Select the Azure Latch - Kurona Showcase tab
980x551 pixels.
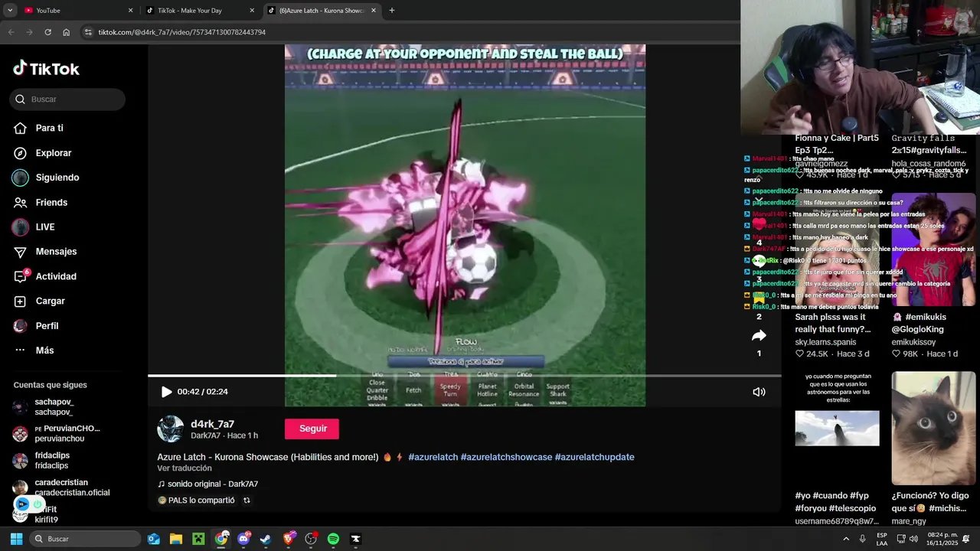point(322,11)
